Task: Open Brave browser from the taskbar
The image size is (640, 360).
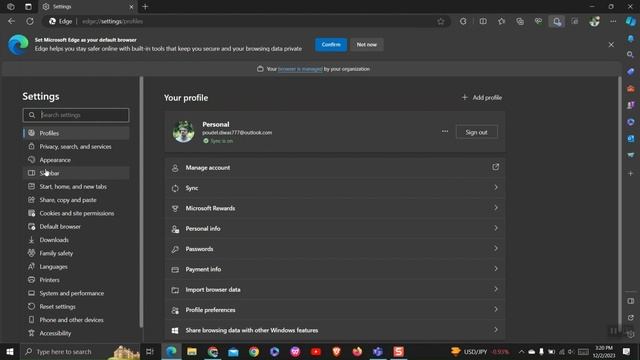Action: (336, 351)
